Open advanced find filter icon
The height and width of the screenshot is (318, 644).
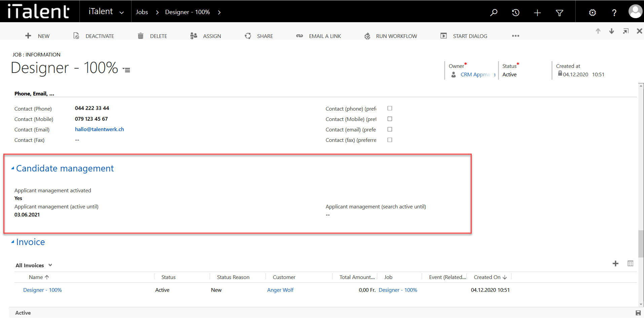pos(560,13)
